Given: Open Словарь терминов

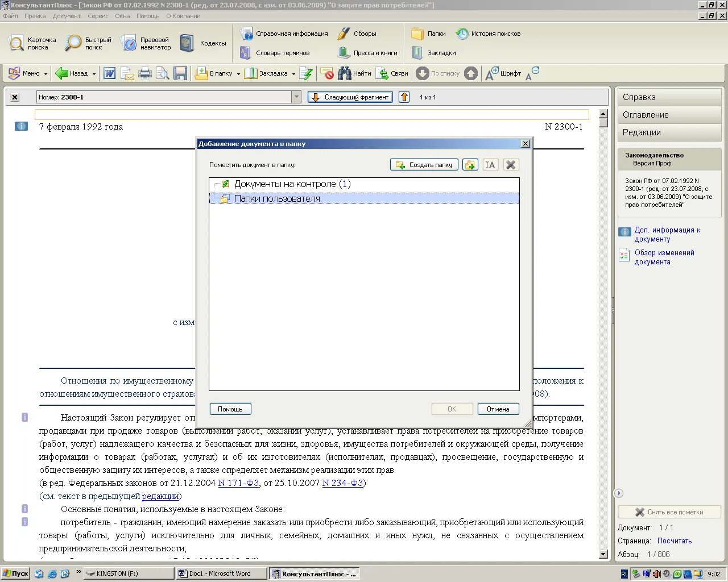Looking at the screenshot, I should 275,53.
